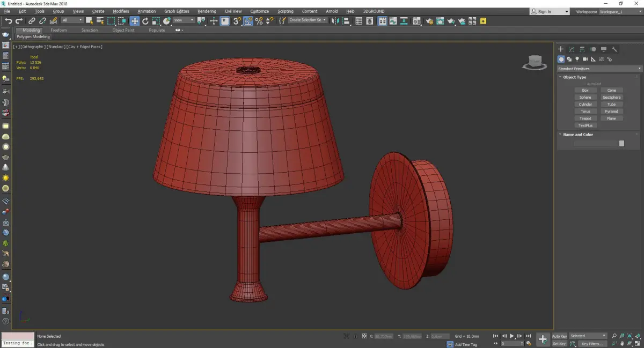644x348 pixels.
Task: Collapse the Object Type rollout
Action: pyautogui.click(x=575, y=77)
